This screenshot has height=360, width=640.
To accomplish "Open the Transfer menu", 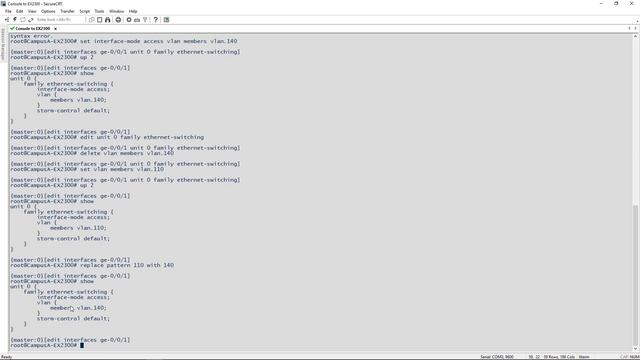I will (x=67, y=11).
